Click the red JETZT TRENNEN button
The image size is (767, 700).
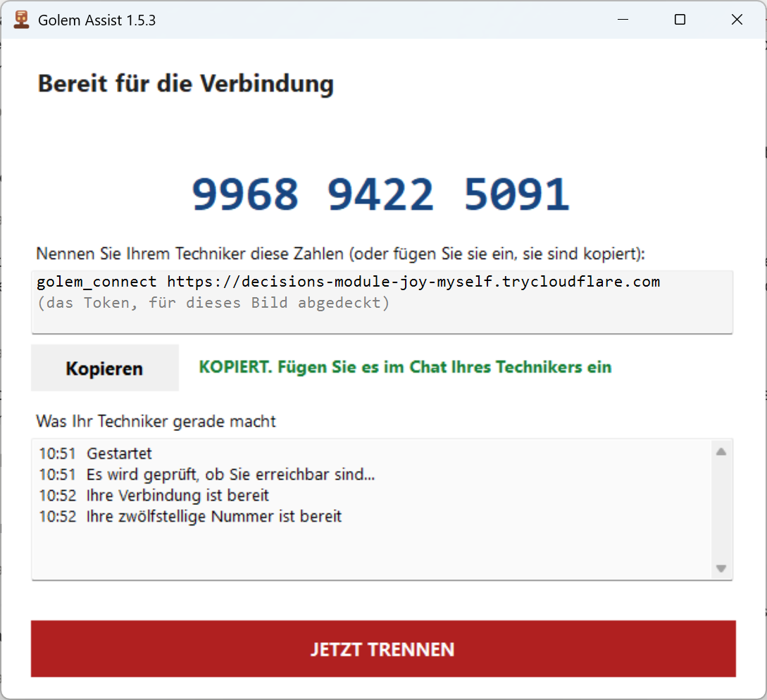click(383, 649)
